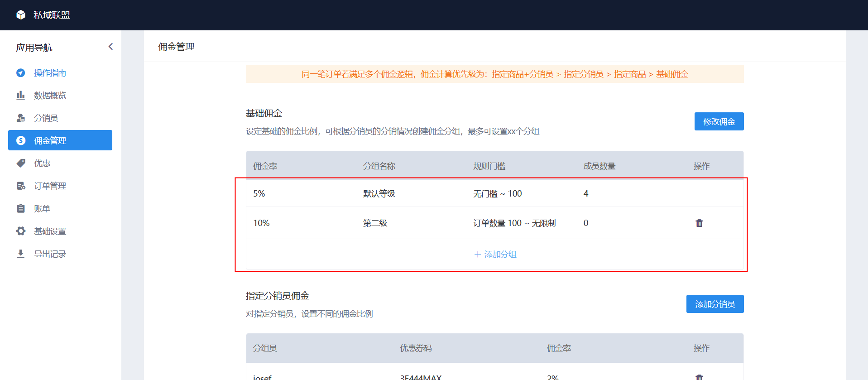Click the 数据概览 bar chart icon

point(21,96)
